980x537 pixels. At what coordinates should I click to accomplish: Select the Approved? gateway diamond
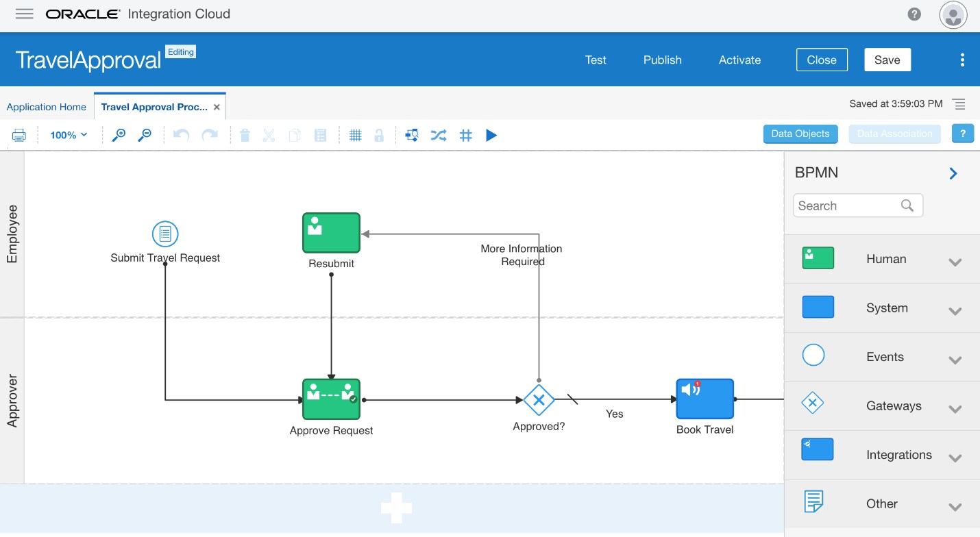point(539,400)
